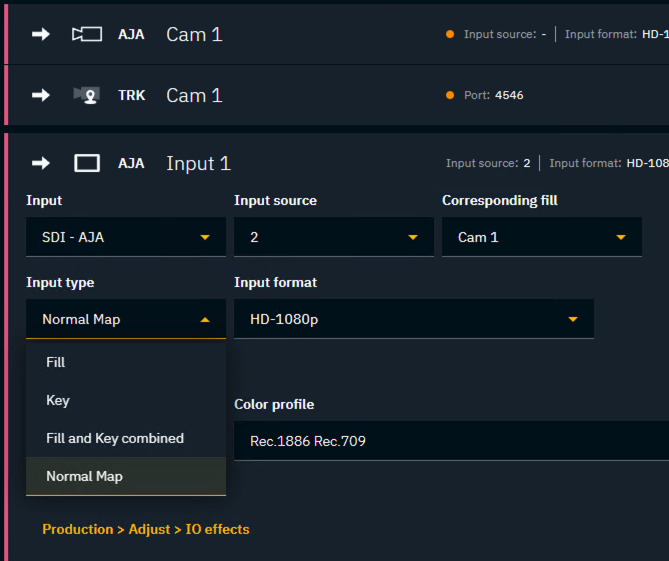
Task: Click the tracking camera icon in the TRK row
Action: click(87, 95)
